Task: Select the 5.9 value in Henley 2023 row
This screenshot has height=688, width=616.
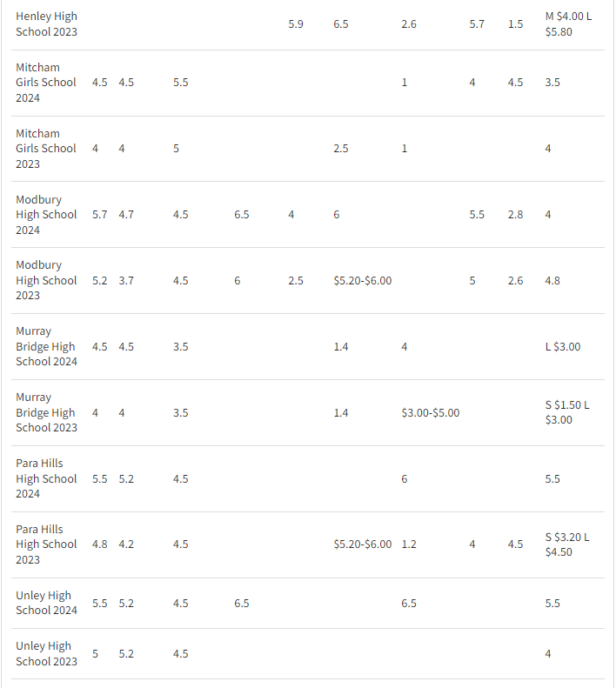Action: (x=296, y=23)
